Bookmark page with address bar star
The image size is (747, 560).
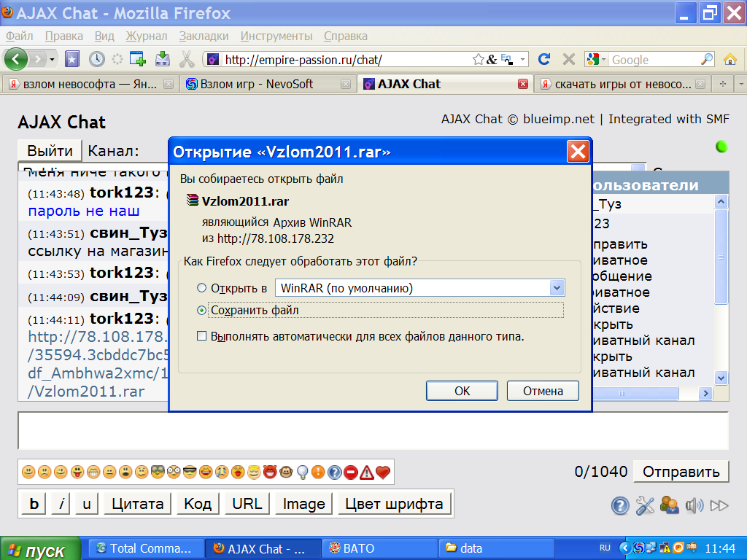(x=478, y=60)
